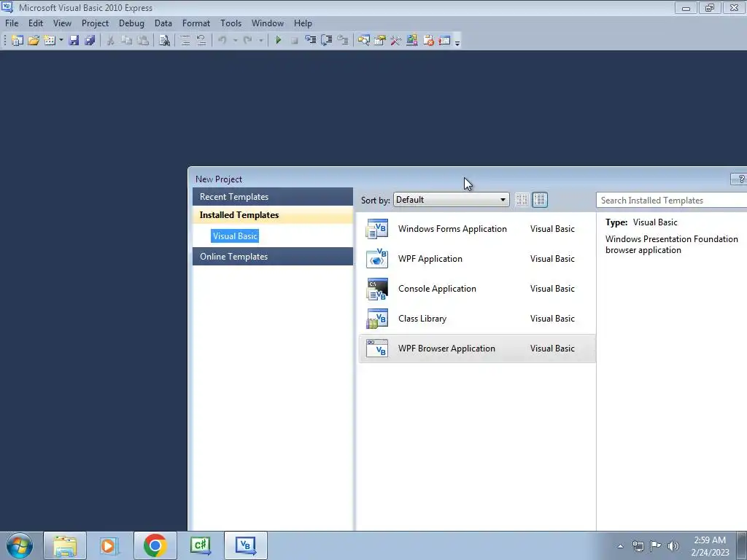Click the Save disk icon
Screen dimensions: 747x560
74,41
